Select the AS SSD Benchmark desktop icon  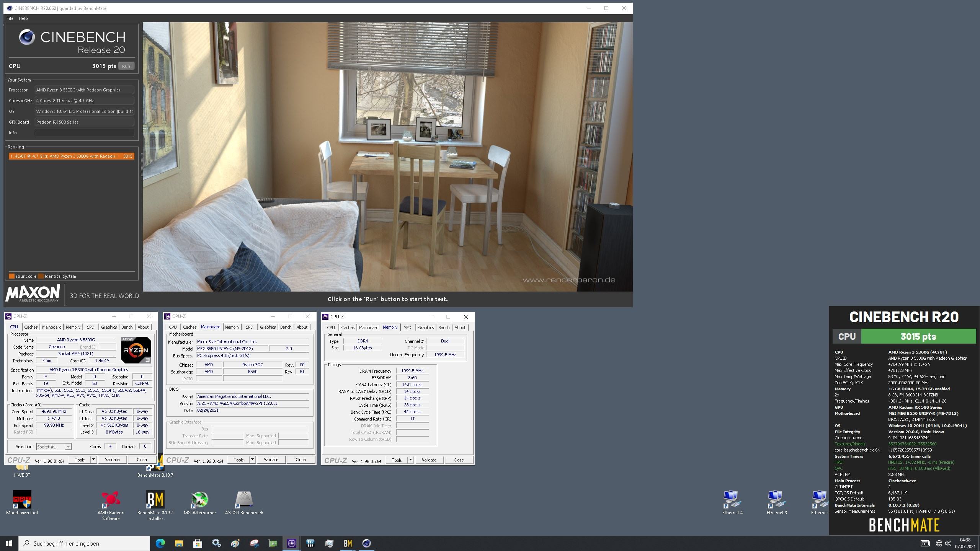[244, 503]
